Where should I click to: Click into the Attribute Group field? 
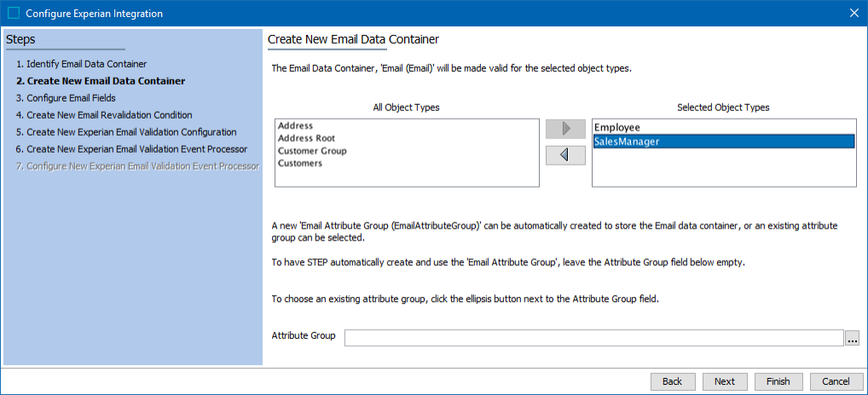pyautogui.click(x=594, y=337)
